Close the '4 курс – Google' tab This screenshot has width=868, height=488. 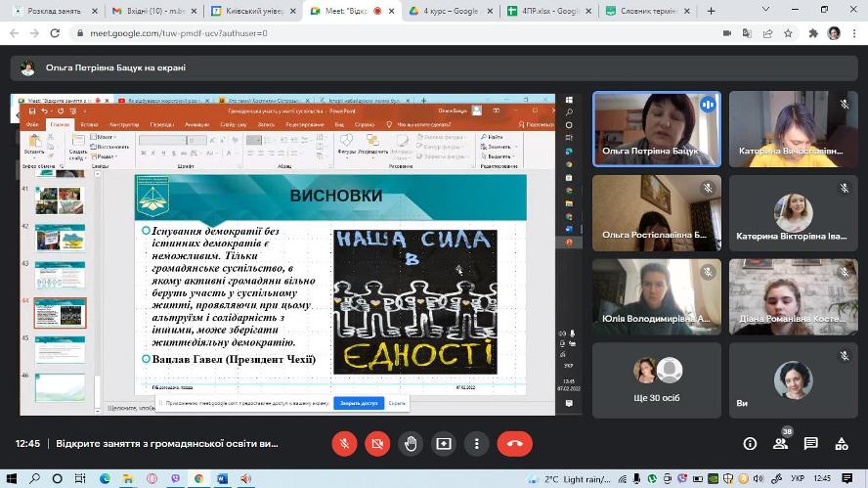490,11
